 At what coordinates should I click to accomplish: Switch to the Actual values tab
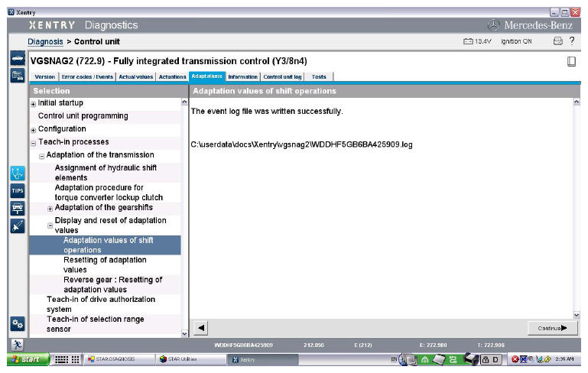pyautogui.click(x=135, y=76)
